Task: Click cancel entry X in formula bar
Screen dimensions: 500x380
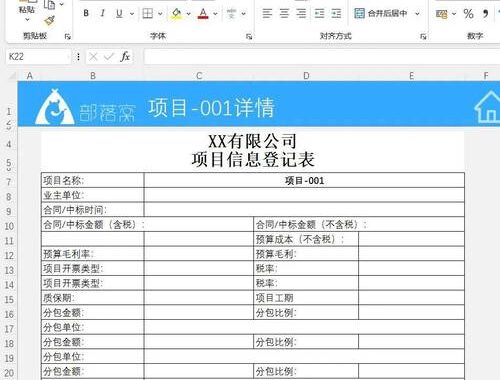Action: [x=93, y=57]
